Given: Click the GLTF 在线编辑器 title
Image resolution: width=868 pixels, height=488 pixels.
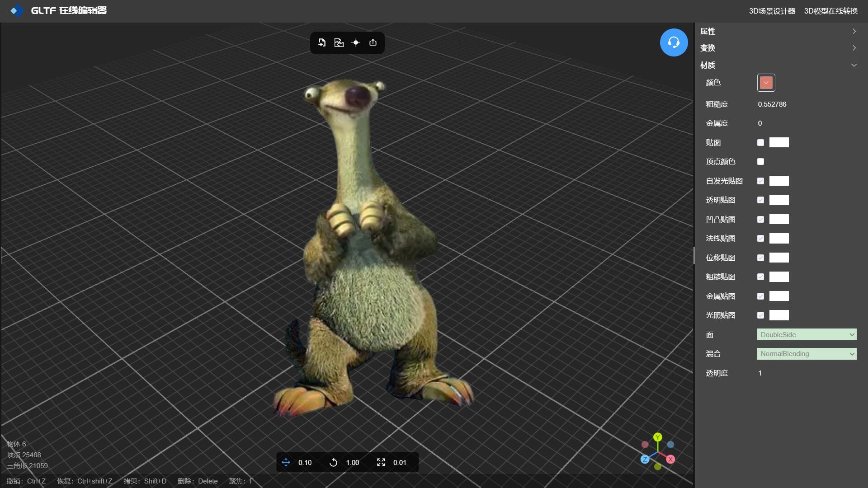Looking at the screenshot, I should click(69, 10).
